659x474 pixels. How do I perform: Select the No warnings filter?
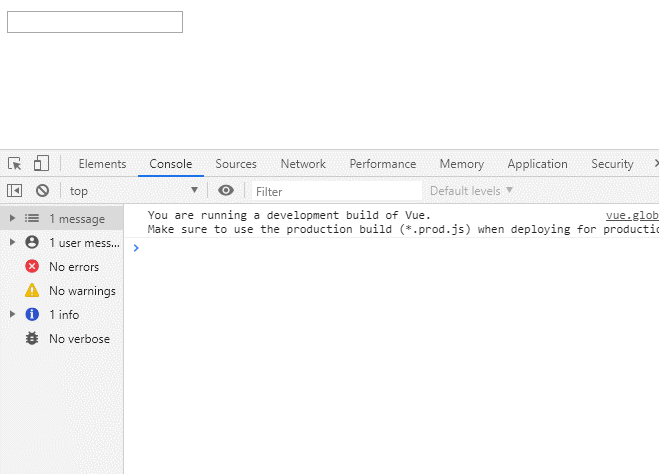click(62, 290)
